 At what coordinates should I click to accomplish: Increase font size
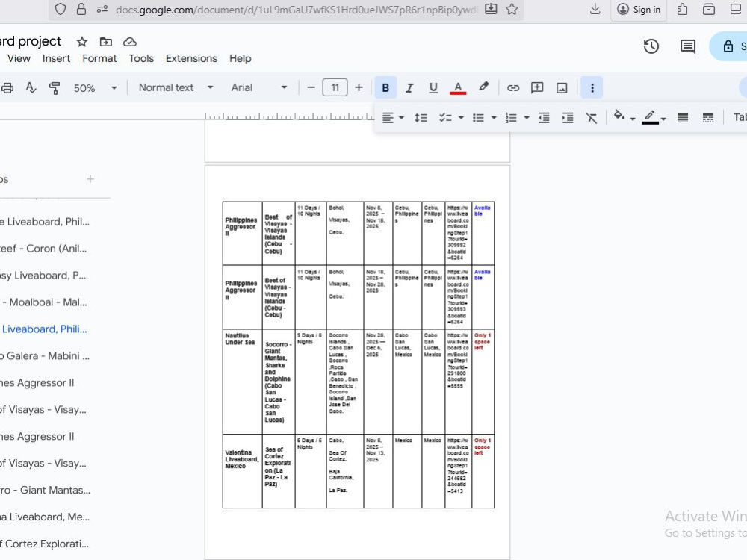(359, 87)
